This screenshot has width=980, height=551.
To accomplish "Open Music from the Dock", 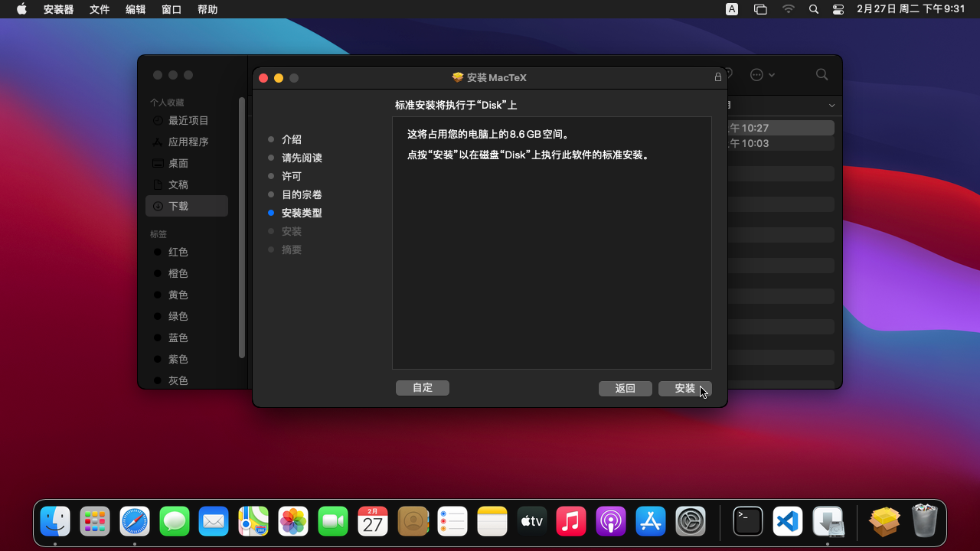I will tap(571, 521).
